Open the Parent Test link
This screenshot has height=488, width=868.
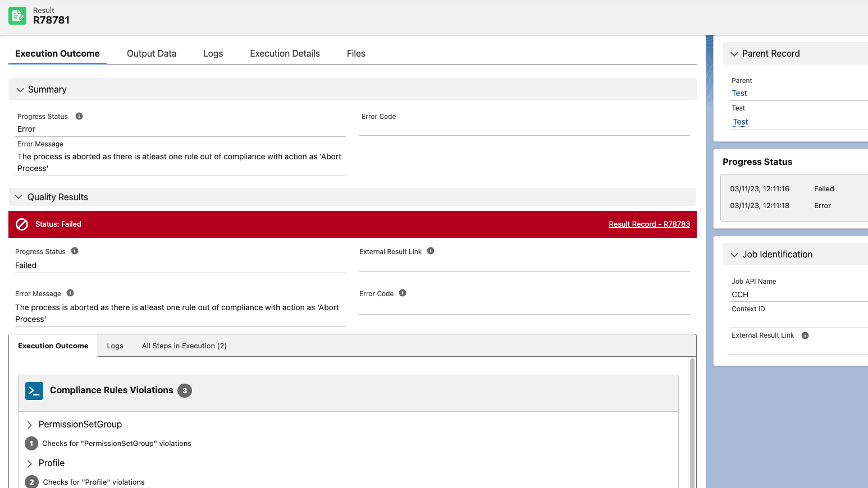point(739,93)
